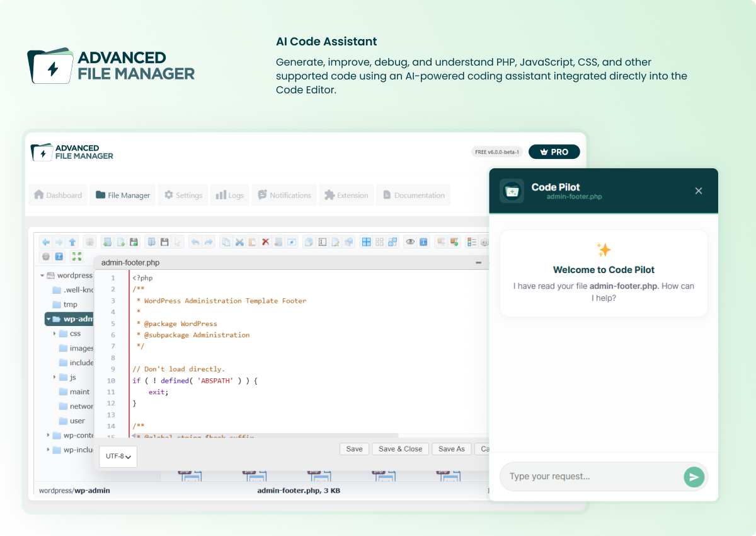Click the Save button
Viewport: 756px width, 536px height.
[x=354, y=449]
